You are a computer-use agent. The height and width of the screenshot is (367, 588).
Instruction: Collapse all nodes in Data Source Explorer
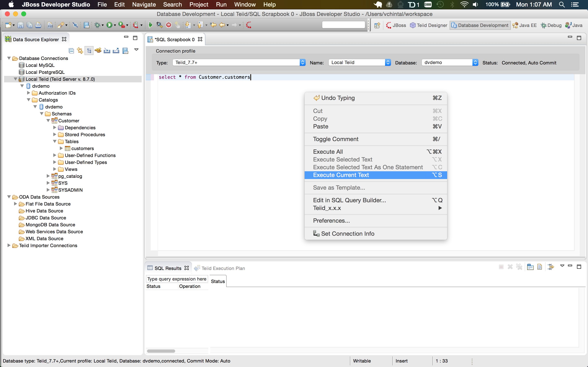point(71,50)
